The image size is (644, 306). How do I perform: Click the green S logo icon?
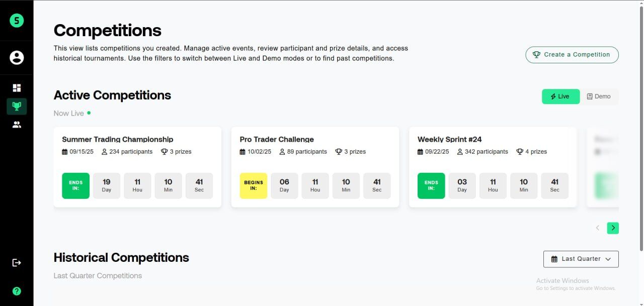click(x=17, y=21)
